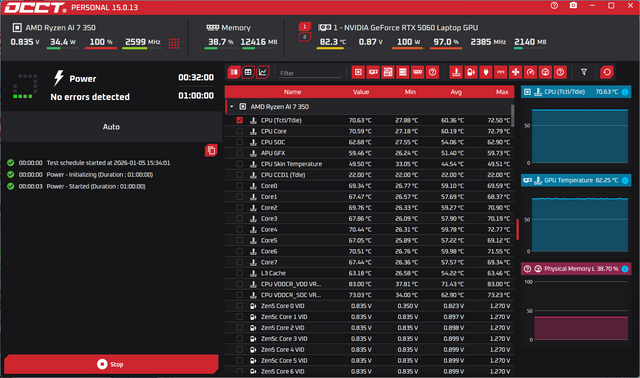Click the funnel clear-filter icon
The width and height of the screenshot is (640, 378).
point(584,72)
